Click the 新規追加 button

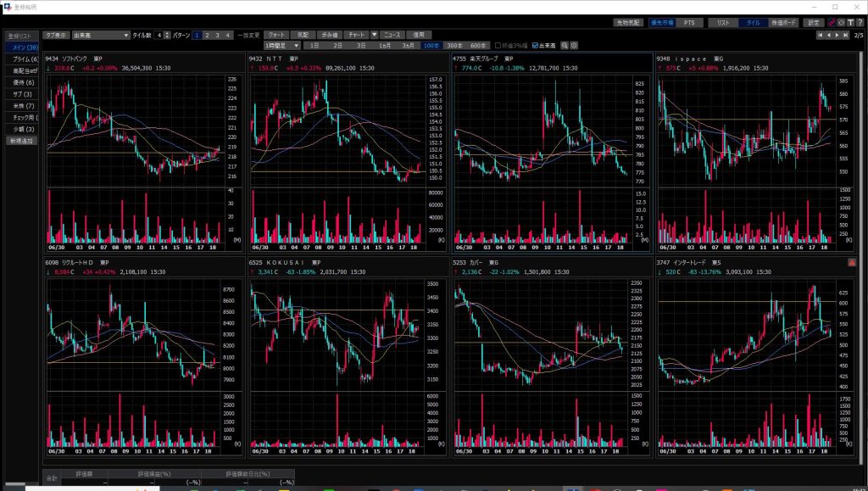point(20,141)
